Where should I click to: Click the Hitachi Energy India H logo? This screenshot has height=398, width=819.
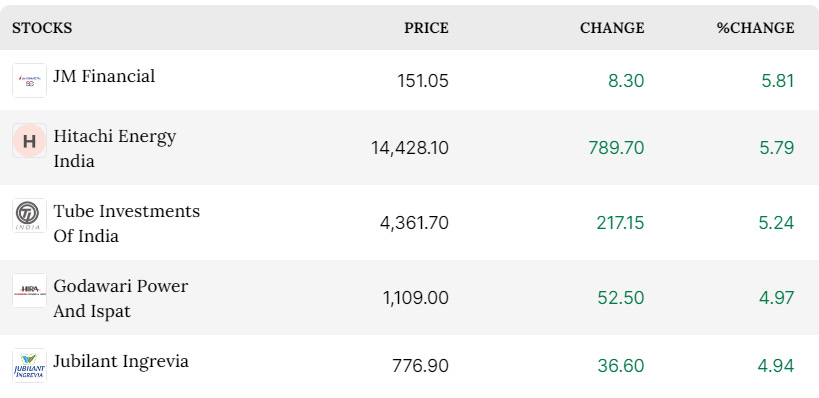pos(29,141)
